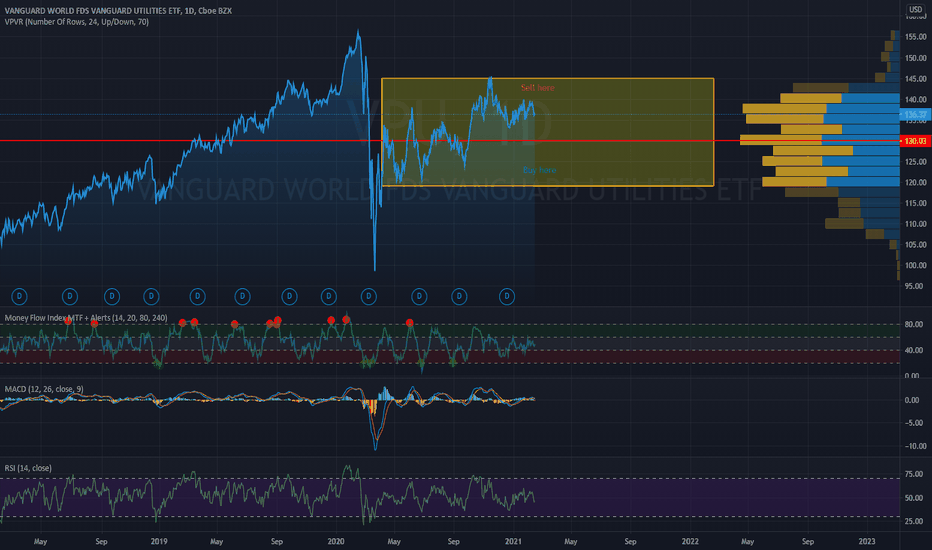Click 80.00 on the Money Flow scale
Image resolution: width=932 pixels, height=550 pixels.
[x=914, y=325]
